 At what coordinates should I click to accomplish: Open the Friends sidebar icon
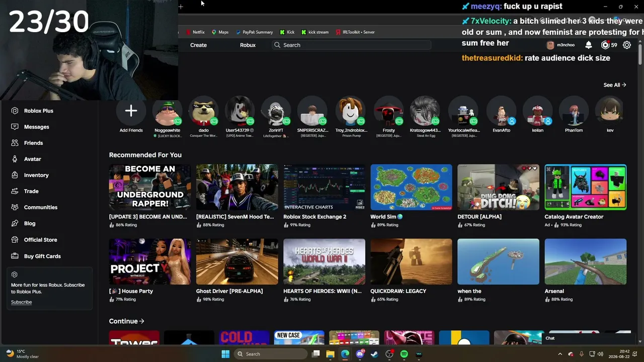tap(15, 143)
